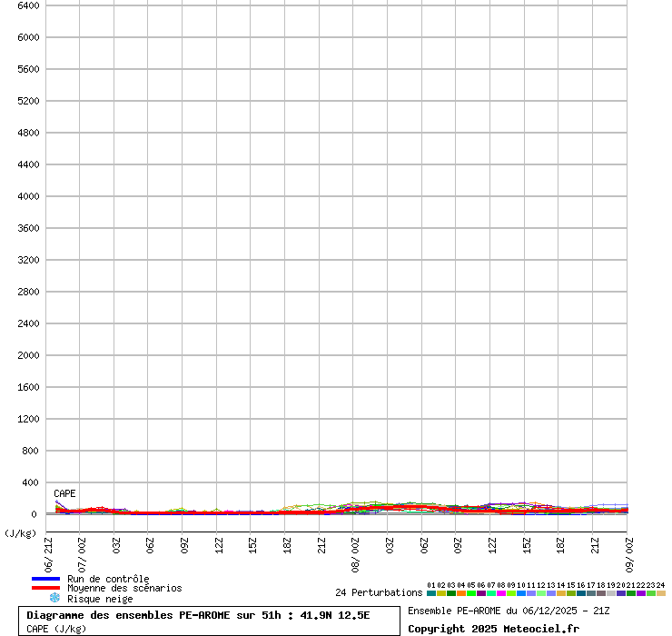Click the 08/00Z time axis label
Image resolution: width=672 pixels, height=636 pixels.
click(x=355, y=553)
